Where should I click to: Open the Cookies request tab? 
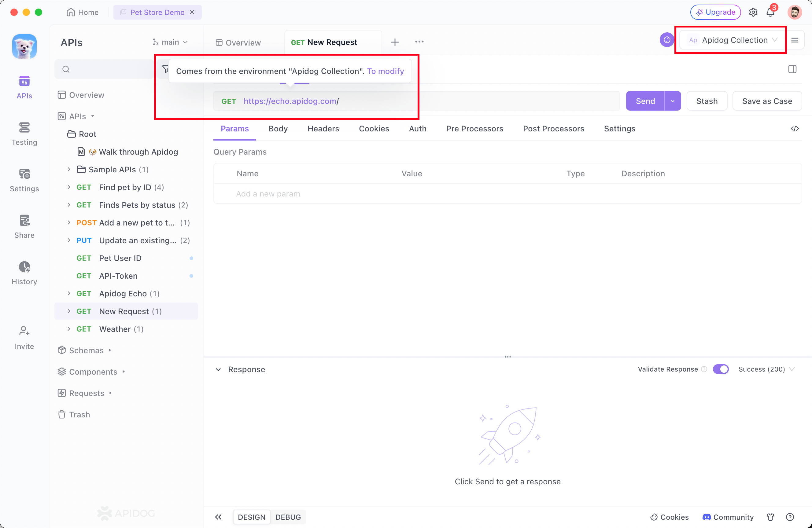[x=374, y=129]
